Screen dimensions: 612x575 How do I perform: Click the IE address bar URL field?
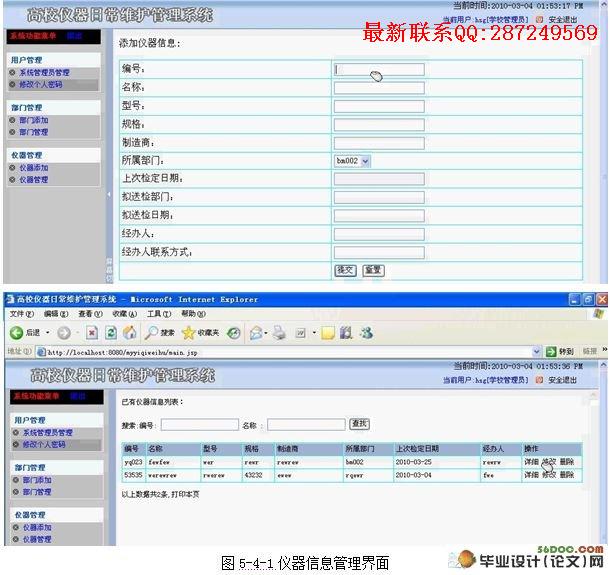[289, 352]
